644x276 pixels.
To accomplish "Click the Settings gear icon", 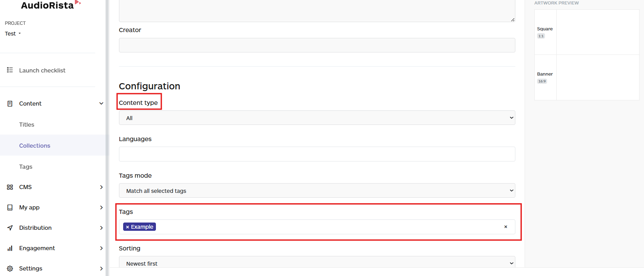I will (10, 268).
